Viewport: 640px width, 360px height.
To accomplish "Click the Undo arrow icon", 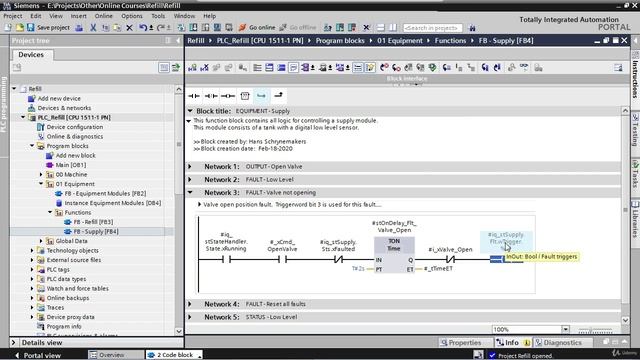I will [142, 27].
